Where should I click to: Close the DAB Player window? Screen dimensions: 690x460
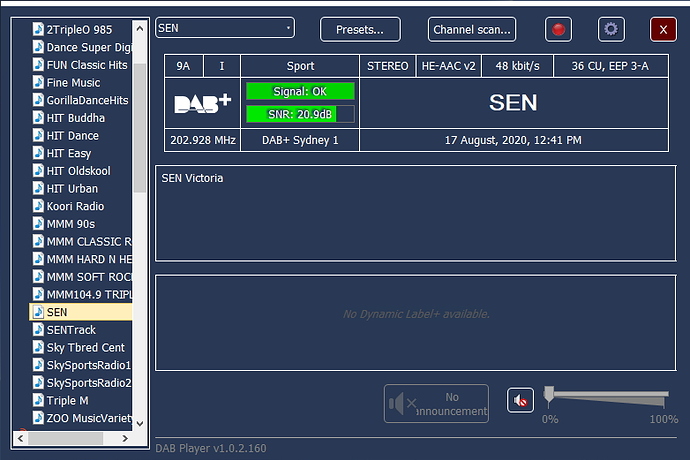663,29
